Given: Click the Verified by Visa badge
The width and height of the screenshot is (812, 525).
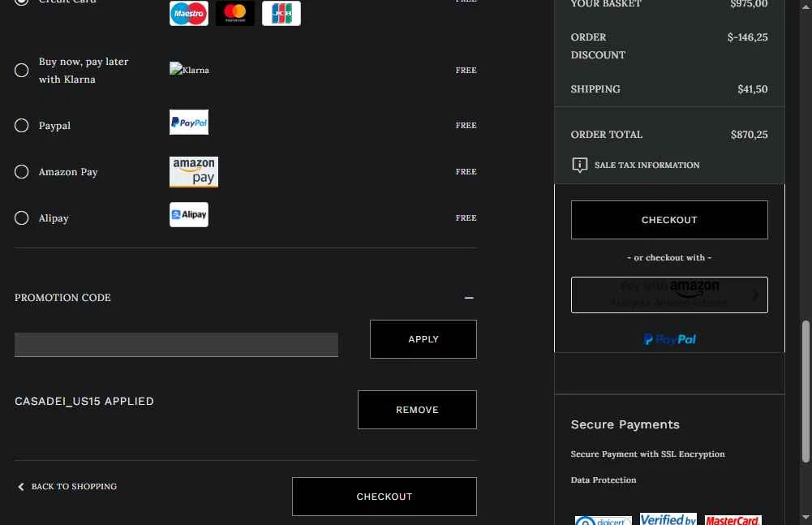Looking at the screenshot, I should point(668,519).
